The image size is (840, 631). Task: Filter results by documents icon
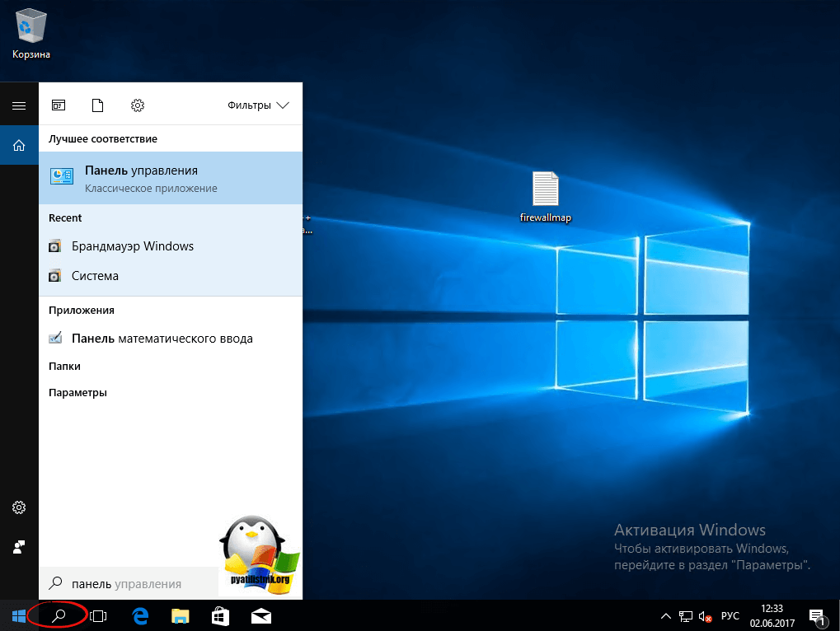pos(98,105)
